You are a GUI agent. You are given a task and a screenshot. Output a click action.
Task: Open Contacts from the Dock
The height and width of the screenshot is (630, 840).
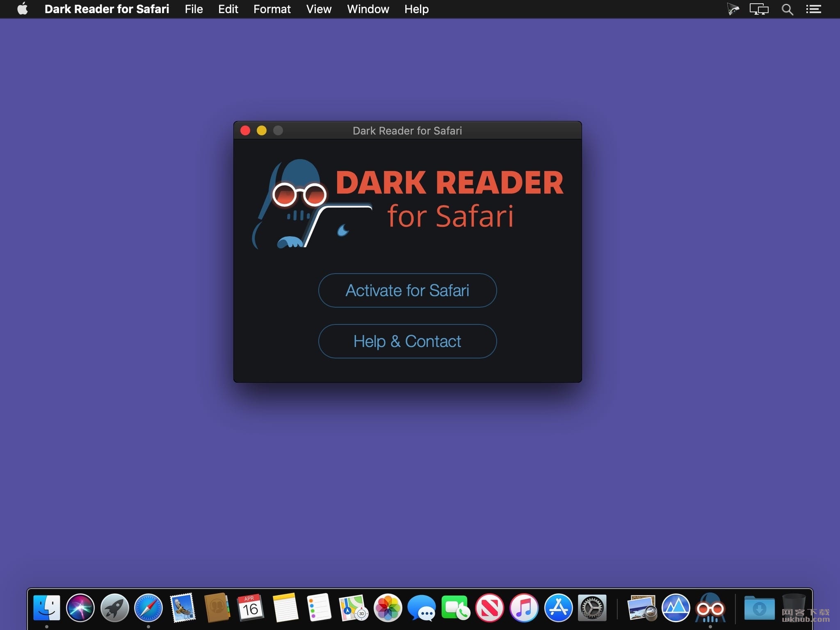[217, 607]
